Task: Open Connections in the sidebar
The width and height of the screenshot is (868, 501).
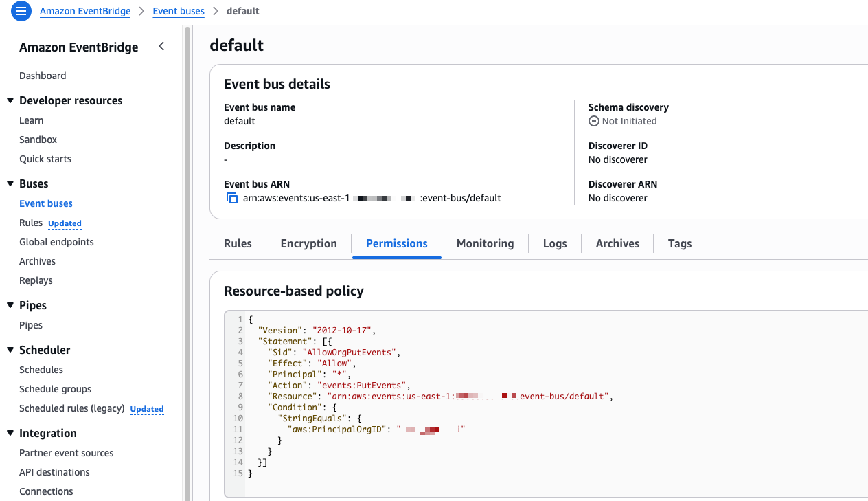Action: pyautogui.click(x=46, y=491)
